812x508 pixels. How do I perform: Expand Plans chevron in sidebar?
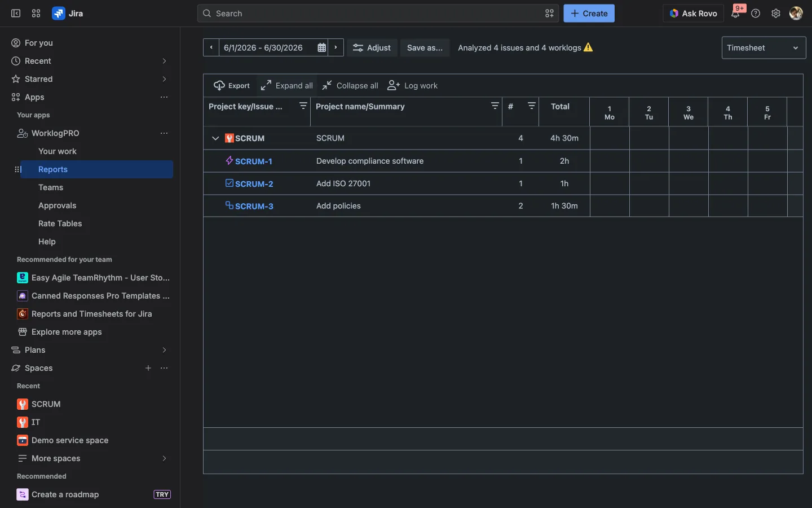tap(164, 350)
